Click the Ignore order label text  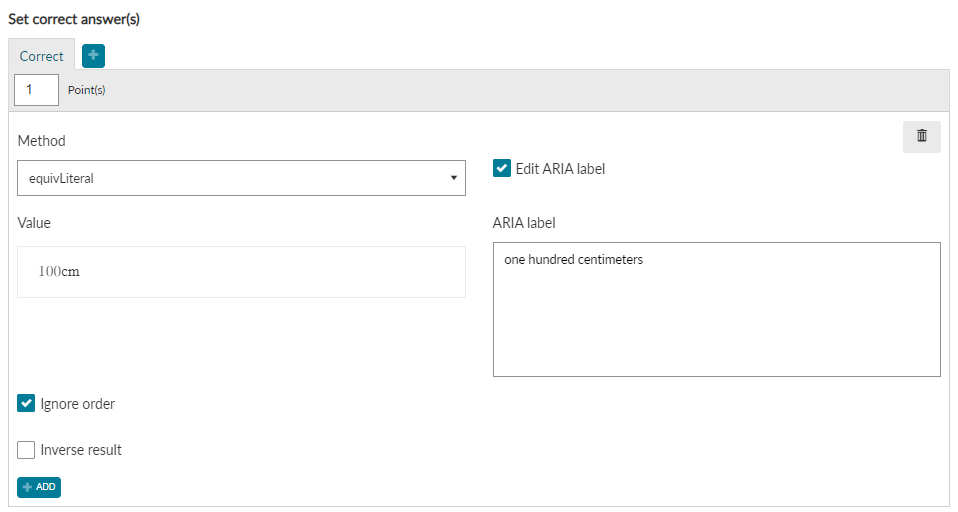coord(78,404)
